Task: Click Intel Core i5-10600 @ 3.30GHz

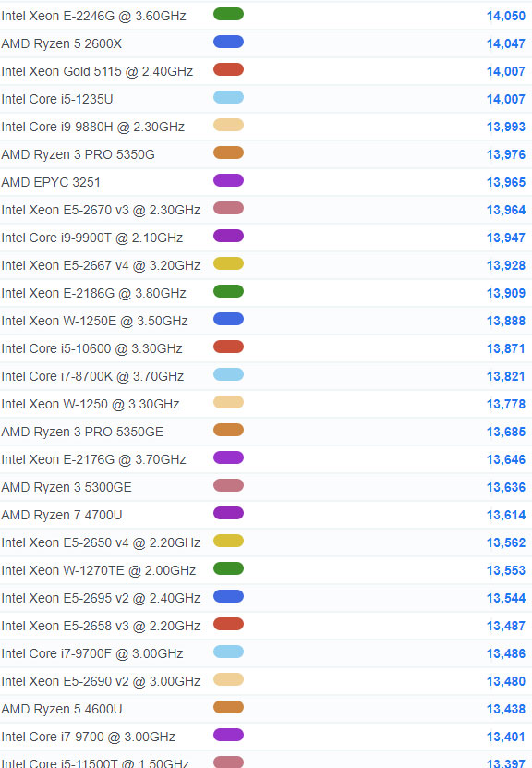Action: (x=92, y=348)
